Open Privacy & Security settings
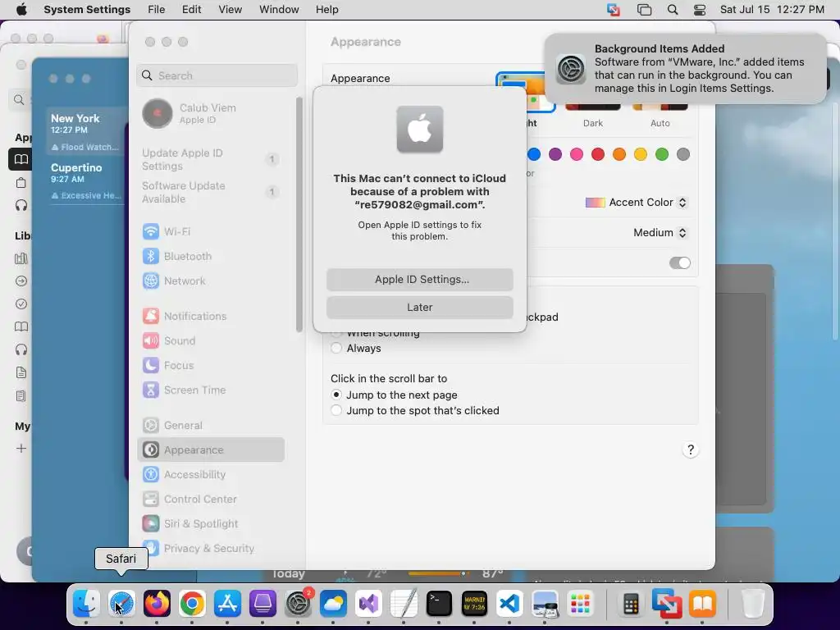The width and height of the screenshot is (840, 630). [211, 548]
